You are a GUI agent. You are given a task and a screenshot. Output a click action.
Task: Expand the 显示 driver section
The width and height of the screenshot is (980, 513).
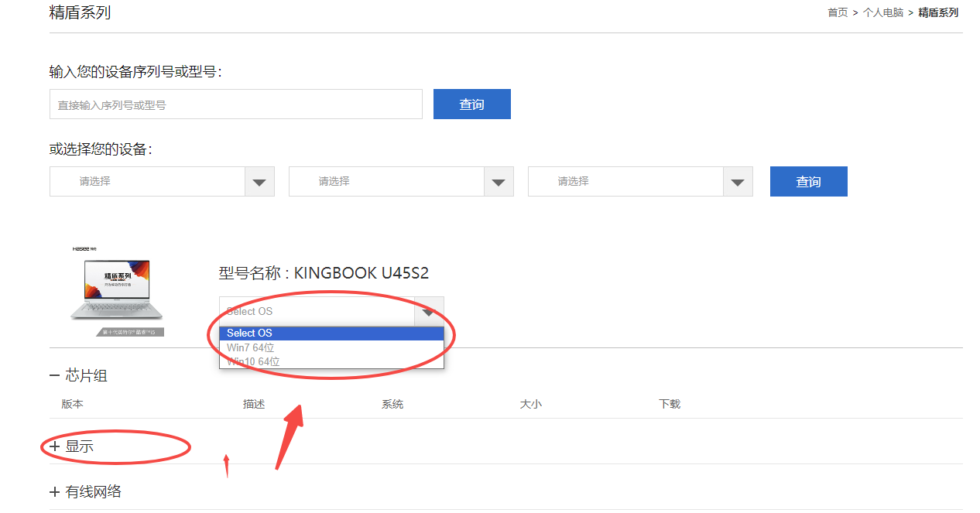point(54,446)
